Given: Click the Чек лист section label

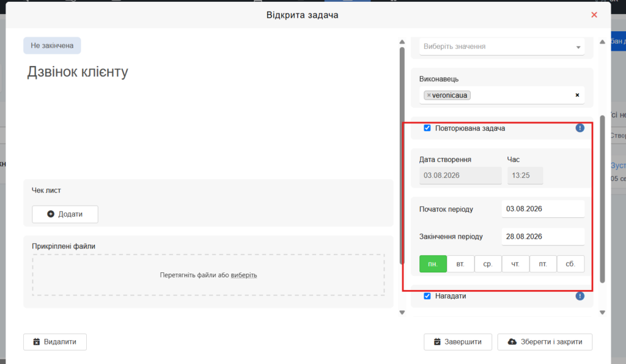Looking at the screenshot, I should click(46, 191).
